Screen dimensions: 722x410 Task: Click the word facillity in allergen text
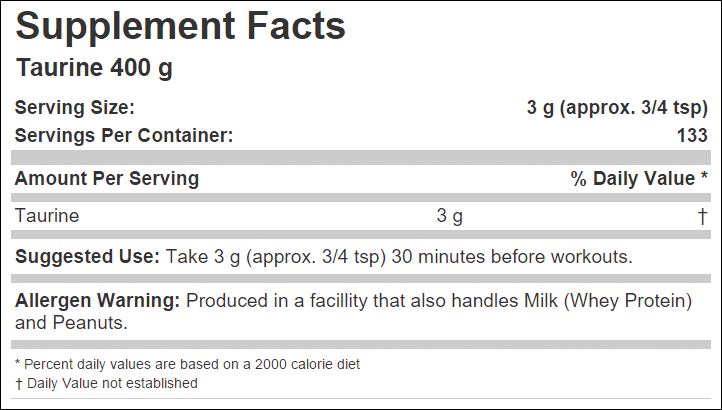(x=339, y=301)
